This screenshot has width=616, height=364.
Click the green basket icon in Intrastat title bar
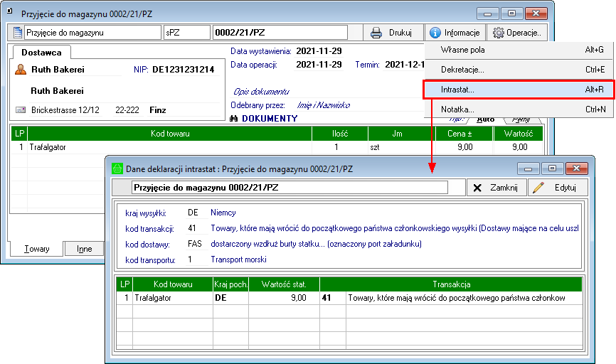click(117, 169)
